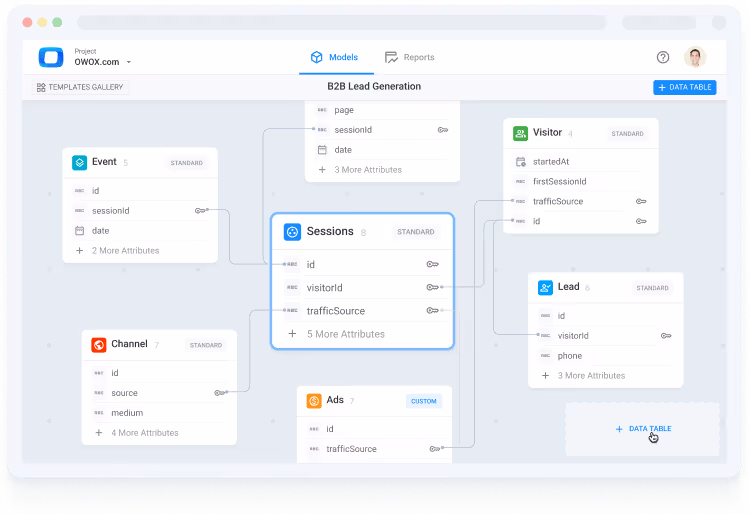Click the CUSTOM badge on Ads
750x514 pixels.
[423, 401]
